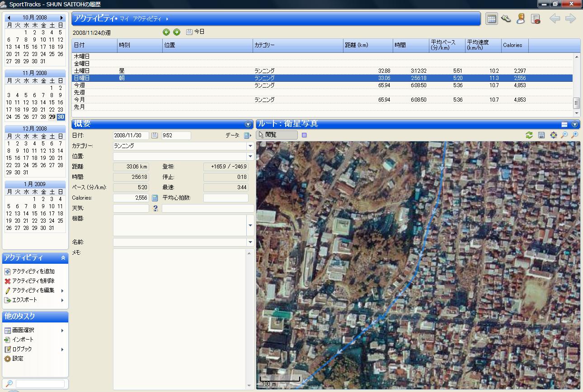
Task: Click the magnifier icon beside the sidebar search box
Action: tap(9, 384)
